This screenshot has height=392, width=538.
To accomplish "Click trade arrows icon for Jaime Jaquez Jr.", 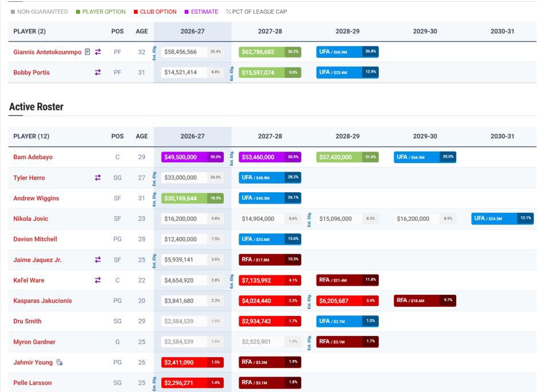I will click(x=98, y=260).
